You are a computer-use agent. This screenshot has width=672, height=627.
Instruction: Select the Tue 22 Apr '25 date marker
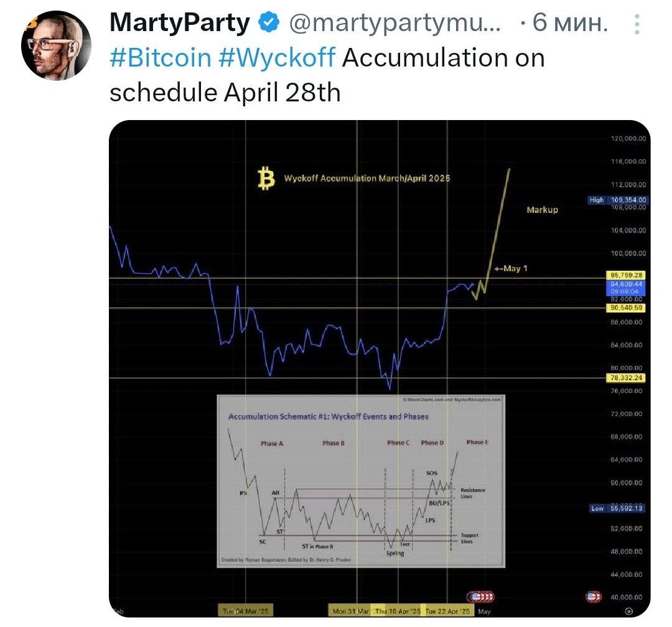(x=447, y=611)
